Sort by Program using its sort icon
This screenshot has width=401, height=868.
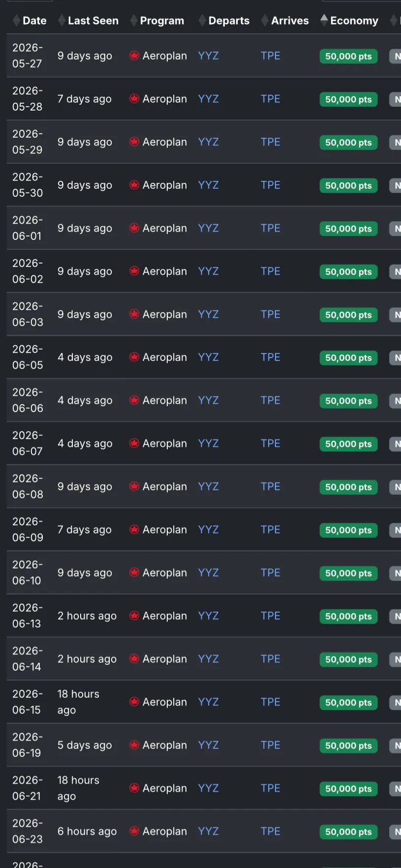134,21
